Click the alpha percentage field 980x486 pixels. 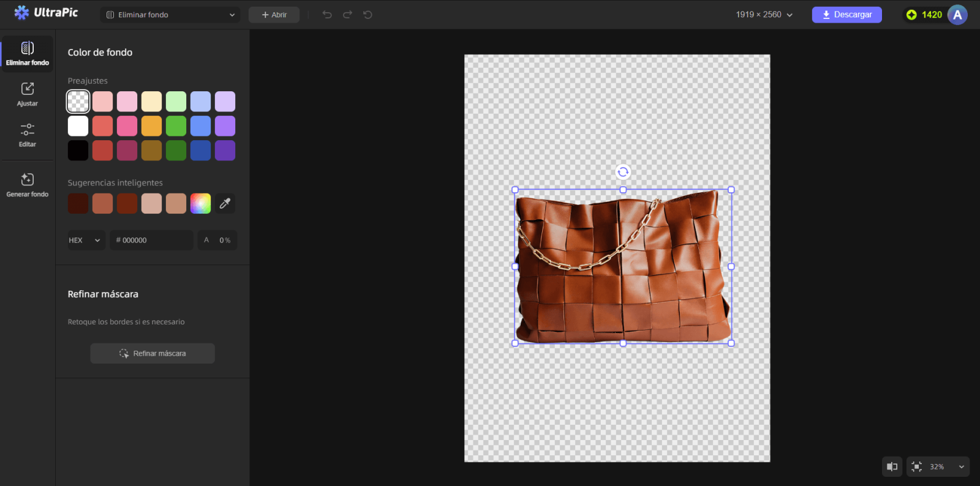click(217, 241)
